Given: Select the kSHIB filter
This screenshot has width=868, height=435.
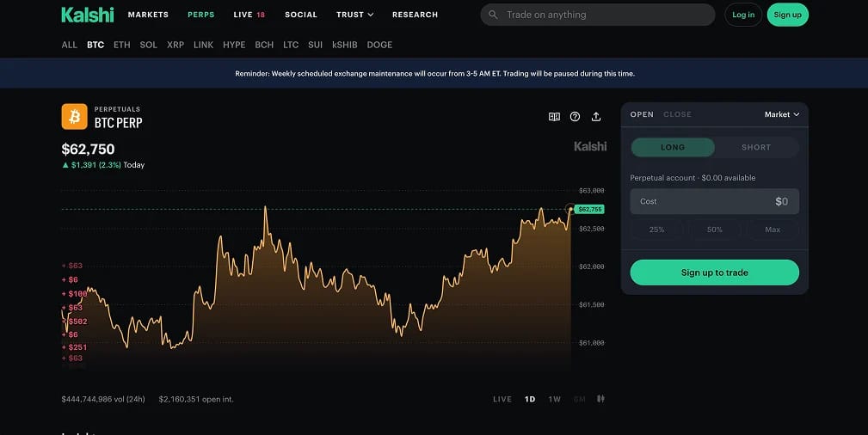Looking at the screenshot, I should pos(344,45).
